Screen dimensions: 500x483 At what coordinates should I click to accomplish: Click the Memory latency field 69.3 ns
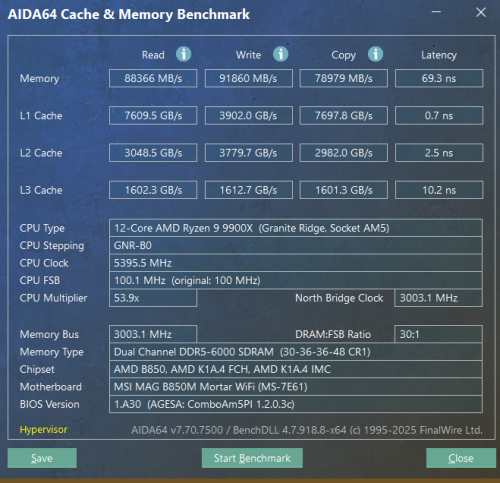click(439, 78)
